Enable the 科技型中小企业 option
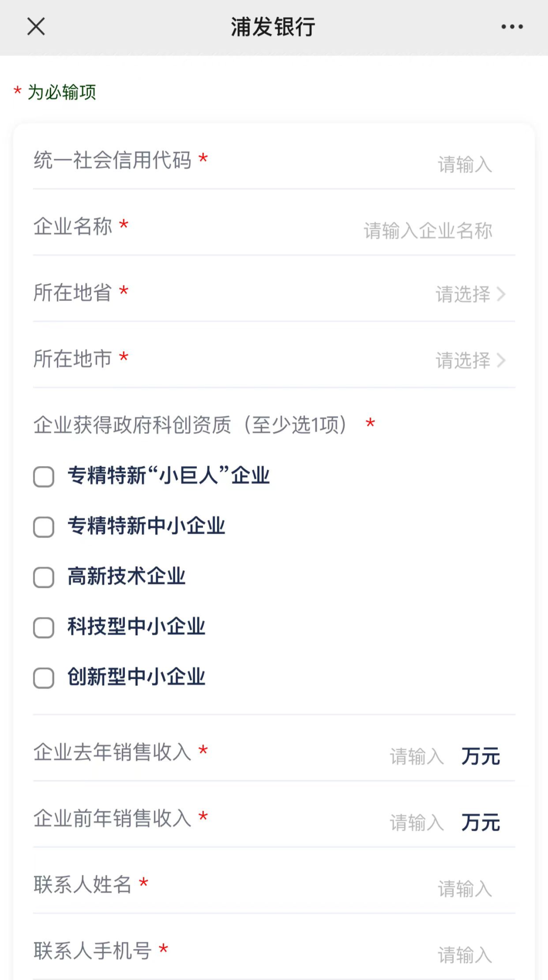 [44, 628]
